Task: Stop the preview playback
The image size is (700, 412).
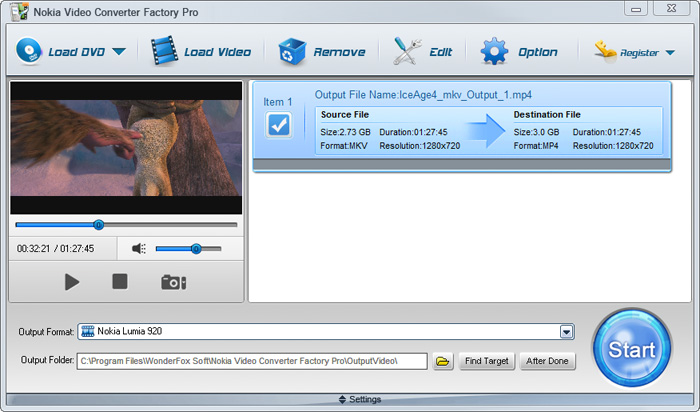Action: (120, 282)
